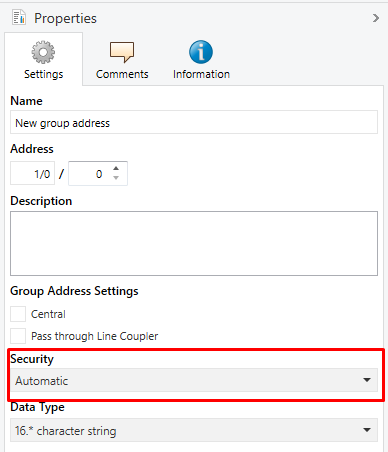The width and height of the screenshot is (388, 452).
Task: Click the Name field 'New group address'
Action: (194, 122)
